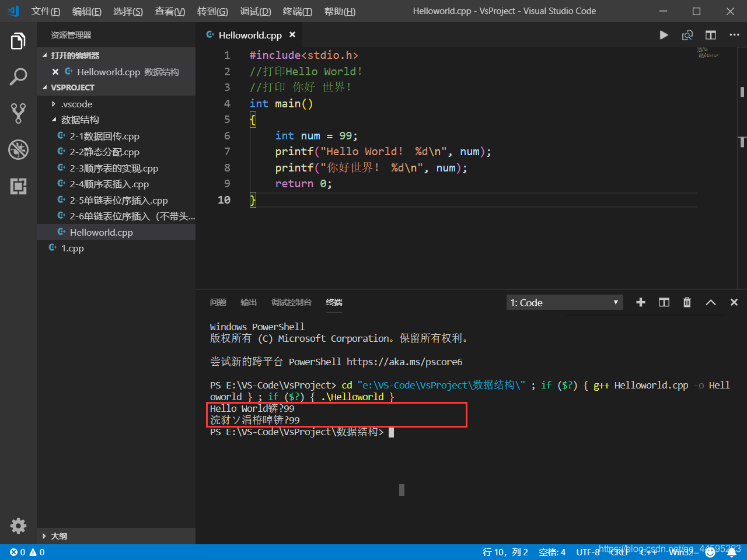Run code with the play button
The image size is (747, 560).
[x=664, y=35]
